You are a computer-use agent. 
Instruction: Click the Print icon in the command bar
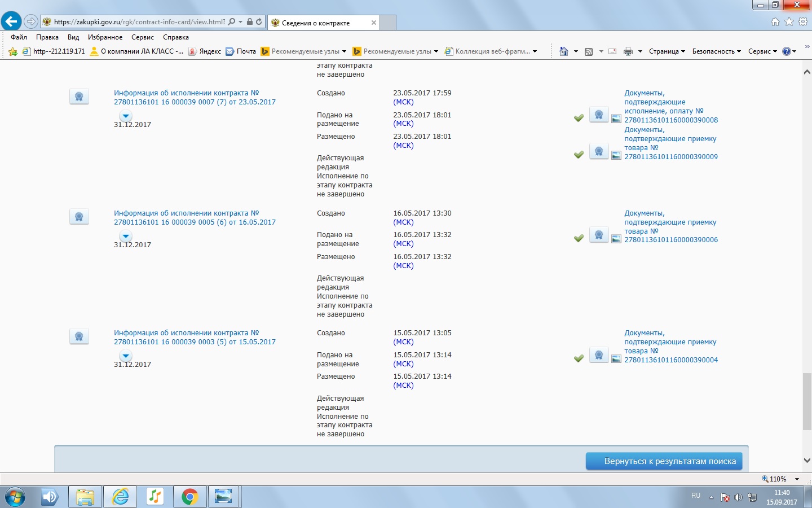point(628,51)
